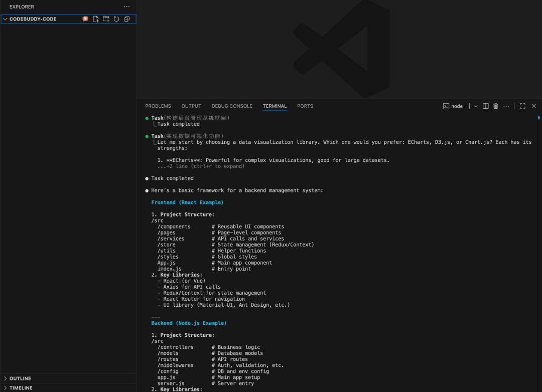Select the node terminal instance
This screenshot has width=542, height=392.
[453, 106]
